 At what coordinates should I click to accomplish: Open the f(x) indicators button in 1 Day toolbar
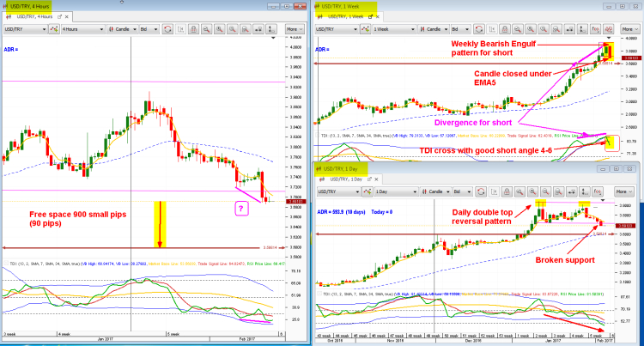[598, 191]
